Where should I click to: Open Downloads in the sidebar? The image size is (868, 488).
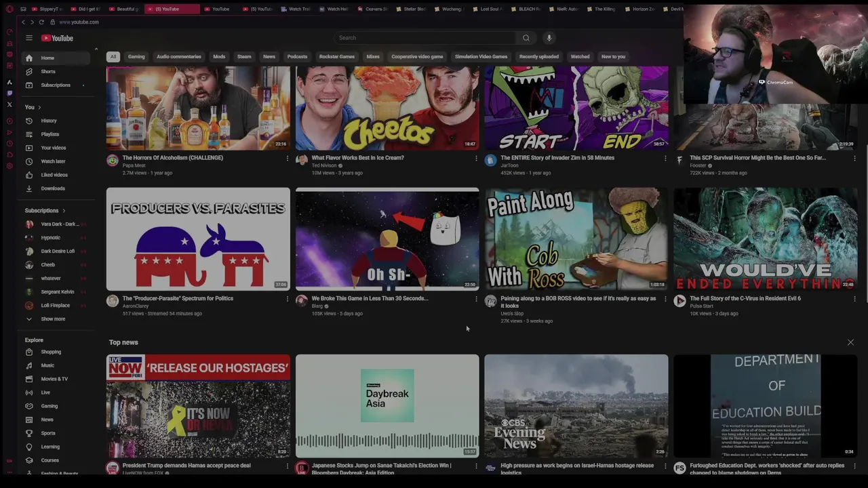(x=54, y=188)
